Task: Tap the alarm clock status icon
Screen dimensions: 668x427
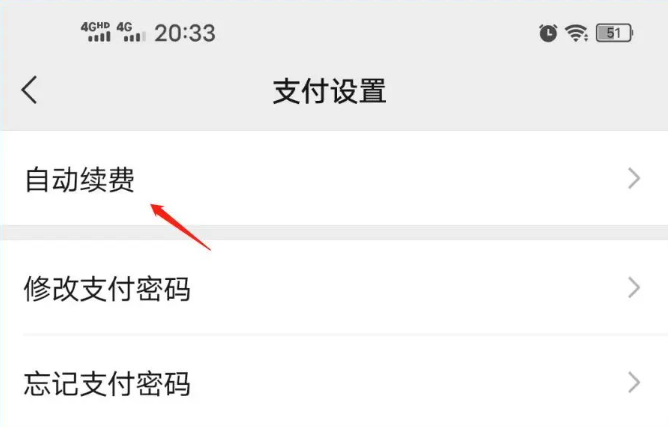Action: point(548,33)
